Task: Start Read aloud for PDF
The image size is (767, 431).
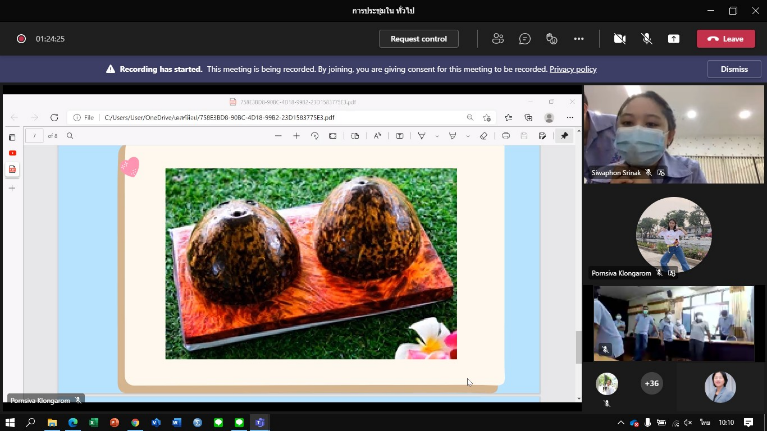Action: click(377, 136)
